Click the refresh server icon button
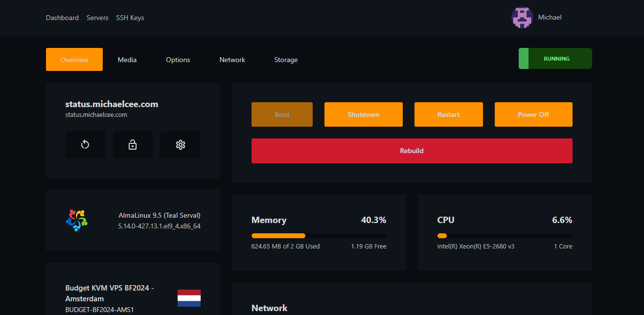644x315 pixels. tap(85, 145)
